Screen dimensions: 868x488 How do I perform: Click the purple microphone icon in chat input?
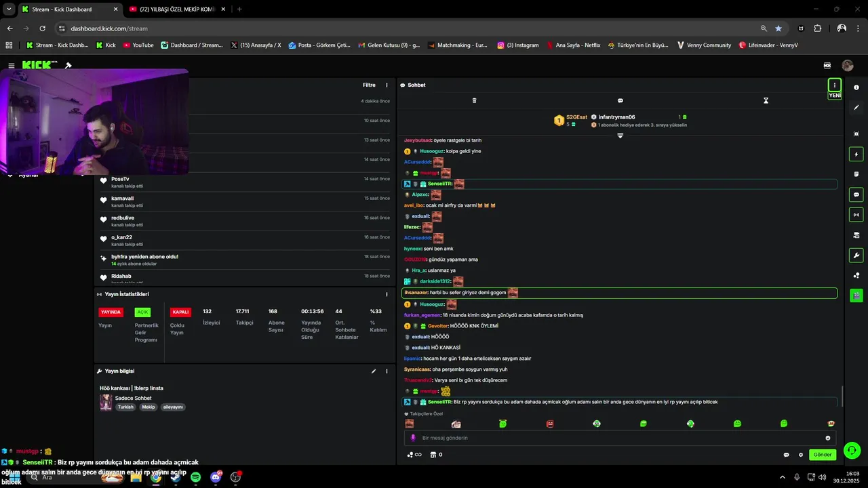[412, 438]
